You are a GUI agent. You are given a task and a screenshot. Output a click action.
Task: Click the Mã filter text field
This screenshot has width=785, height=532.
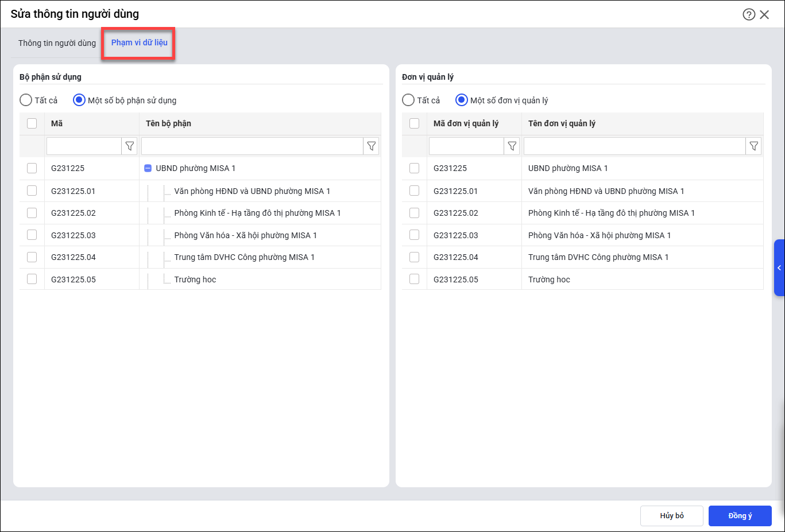(84, 146)
